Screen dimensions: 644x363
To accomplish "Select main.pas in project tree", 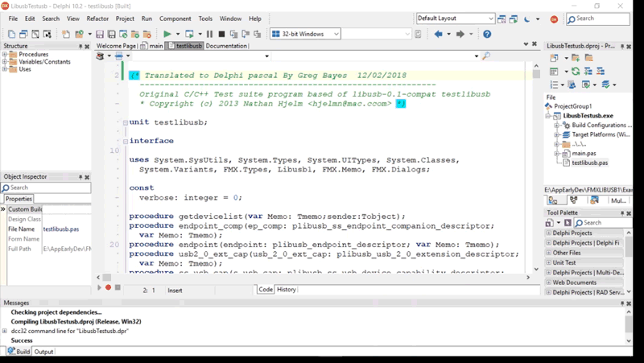I will pos(584,154).
